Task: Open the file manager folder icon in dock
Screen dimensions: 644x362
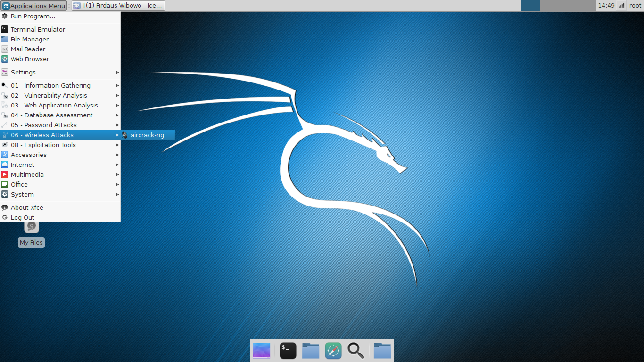Action: 310,350
